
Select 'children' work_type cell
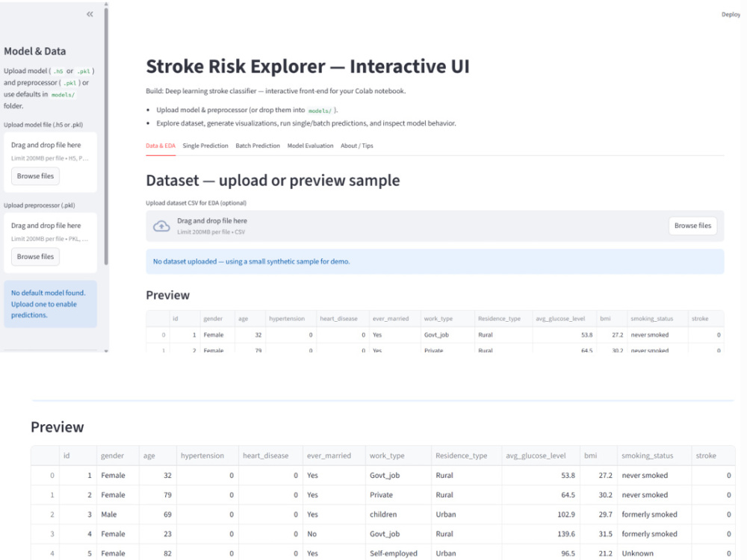coord(398,514)
